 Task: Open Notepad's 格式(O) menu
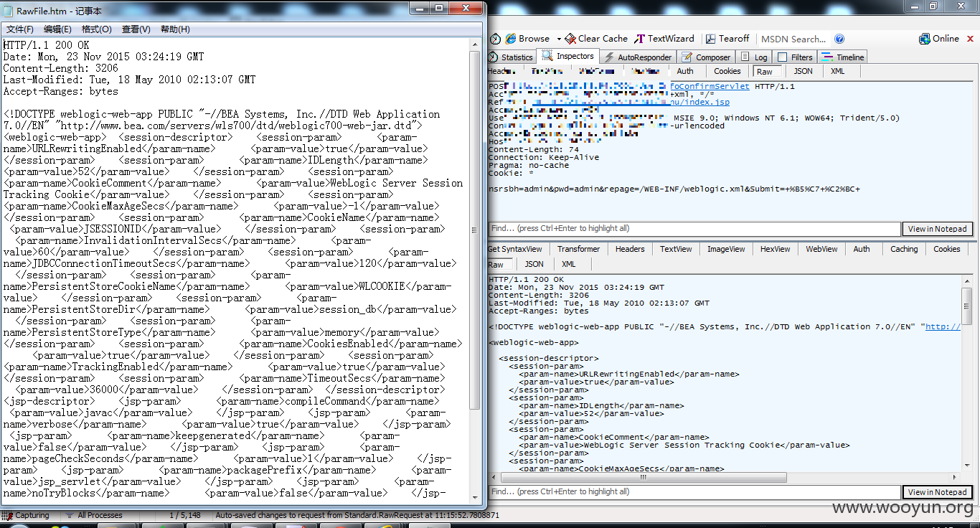coord(97,29)
